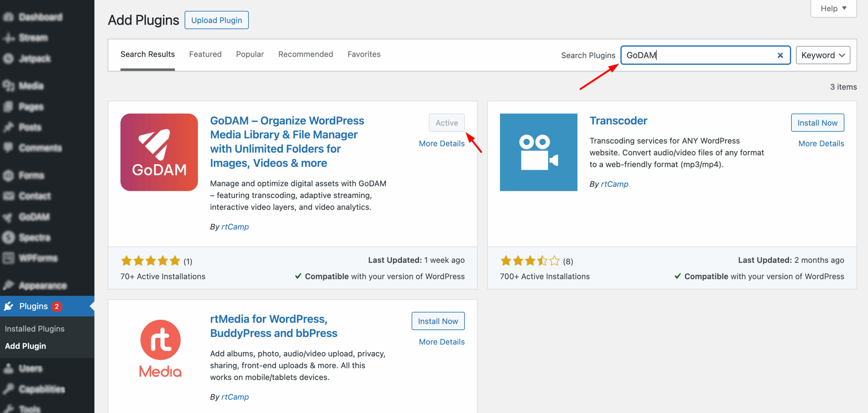Clear search with the X icon
The height and width of the screenshot is (413, 868).
[x=780, y=55]
